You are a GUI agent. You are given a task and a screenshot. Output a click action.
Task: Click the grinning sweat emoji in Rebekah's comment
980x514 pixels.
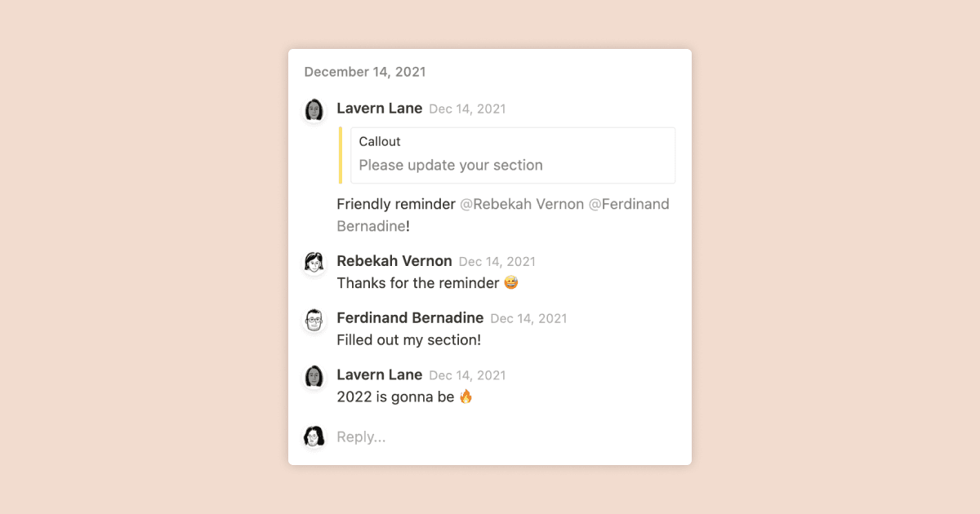[513, 282]
